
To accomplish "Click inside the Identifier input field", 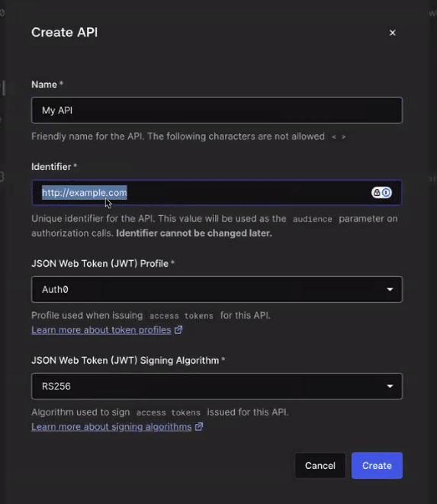I will 217,193.
